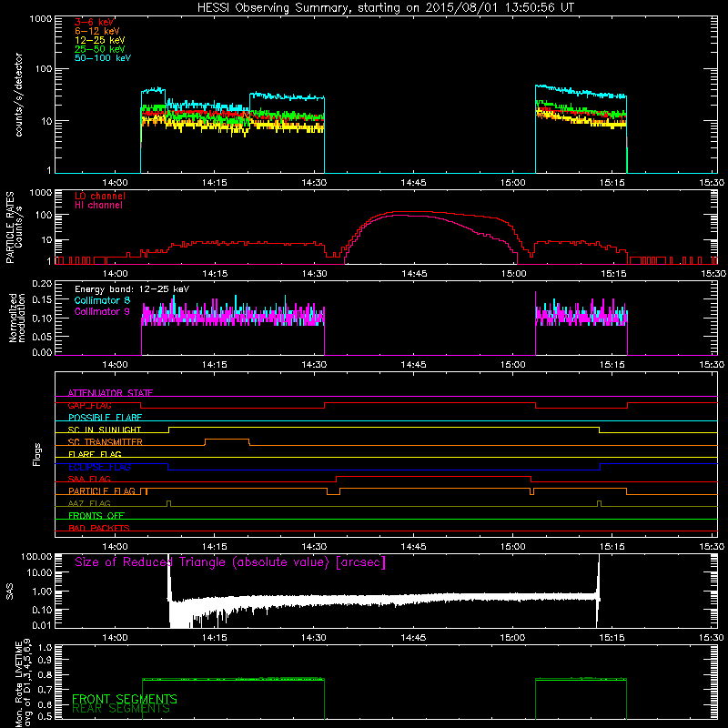Select the REAR SEGMENTS legend label

(121, 709)
